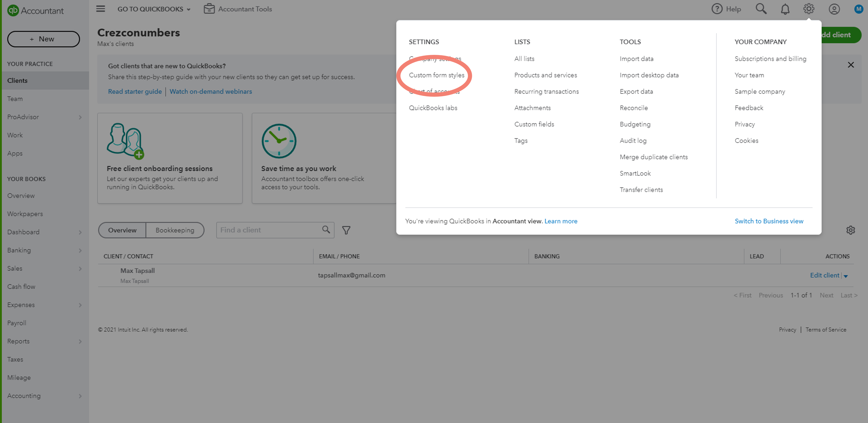Expand the Accounting sidebar submenu

pyautogui.click(x=80, y=396)
